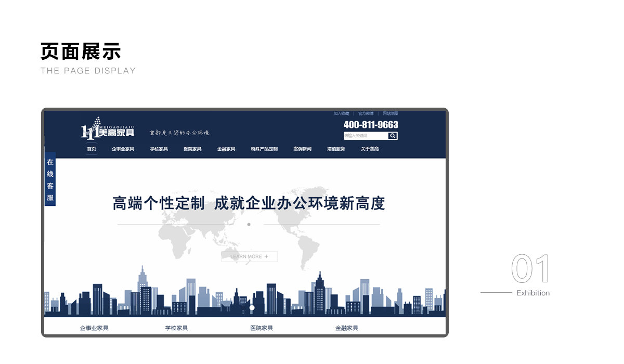Image resolution: width=624 pixels, height=364 pixels.
Task: Click the 官方微博 link
Action: [x=366, y=113]
